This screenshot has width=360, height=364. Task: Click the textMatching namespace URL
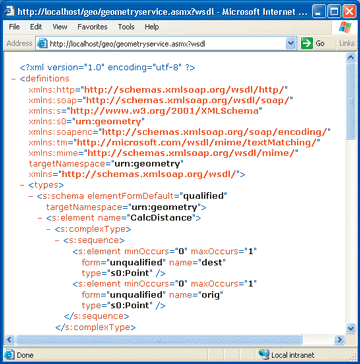pyautogui.click(x=197, y=143)
